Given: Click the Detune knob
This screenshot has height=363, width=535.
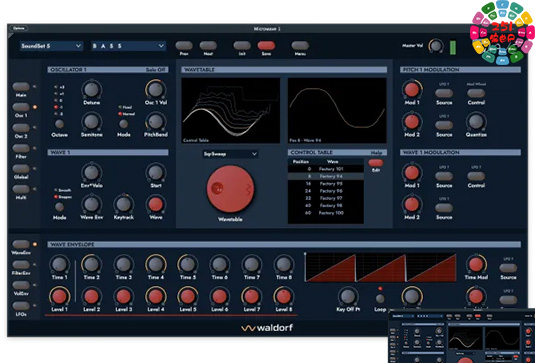Looking at the screenshot, I should tap(91, 89).
